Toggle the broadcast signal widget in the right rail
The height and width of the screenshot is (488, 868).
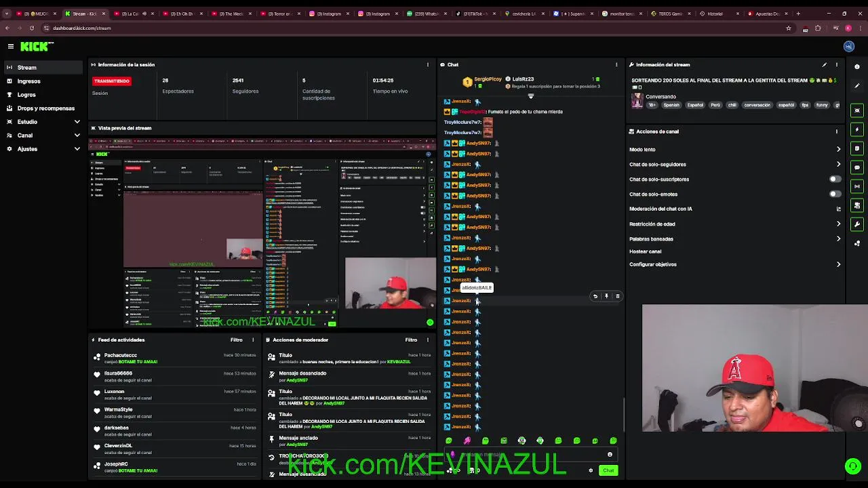coord(857,186)
